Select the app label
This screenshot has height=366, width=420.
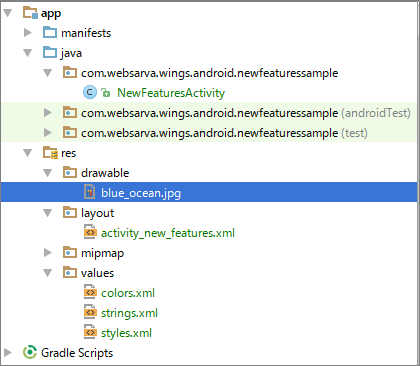tap(51, 14)
